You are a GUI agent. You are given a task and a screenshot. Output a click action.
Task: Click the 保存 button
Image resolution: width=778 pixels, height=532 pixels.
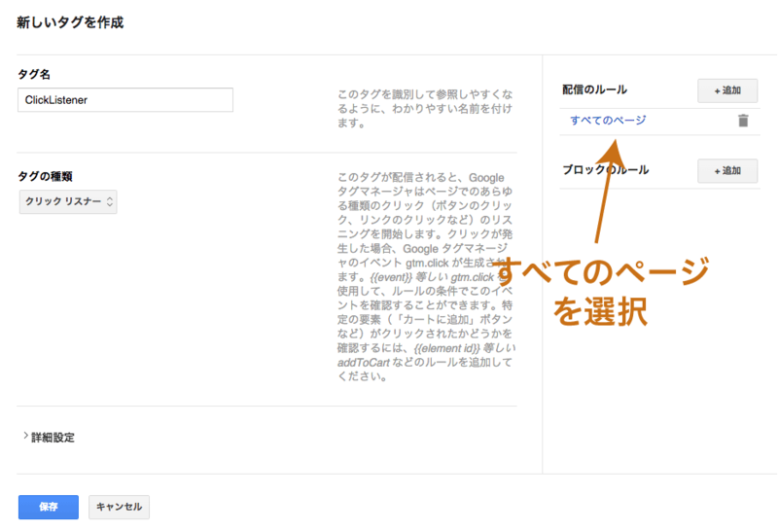point(49,507)
